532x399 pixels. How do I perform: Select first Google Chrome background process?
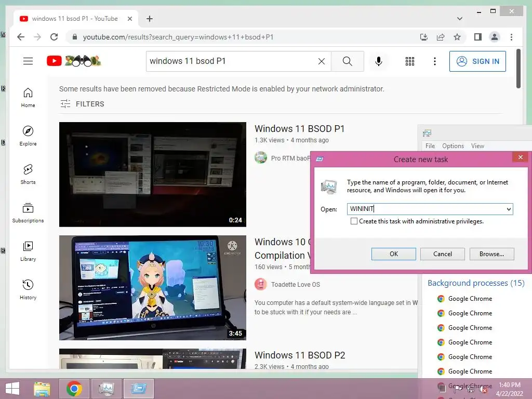pos(470,299)
